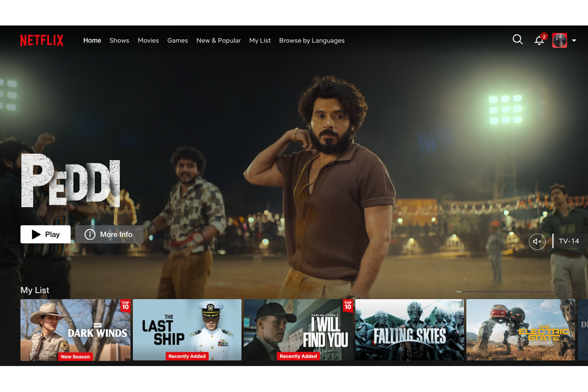Click the profile avatar picture
Viewport: 588px width, 392px height.
[x=560, y=40]
